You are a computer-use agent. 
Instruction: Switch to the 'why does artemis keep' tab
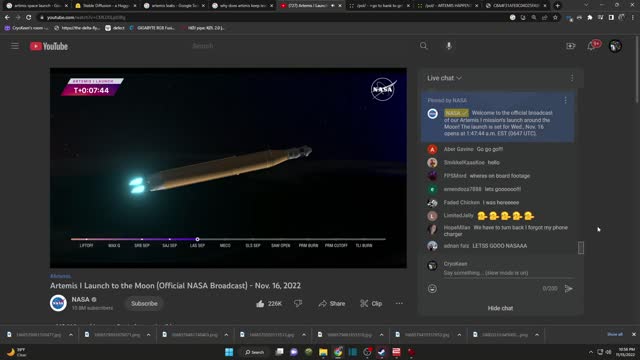[243, 6]
